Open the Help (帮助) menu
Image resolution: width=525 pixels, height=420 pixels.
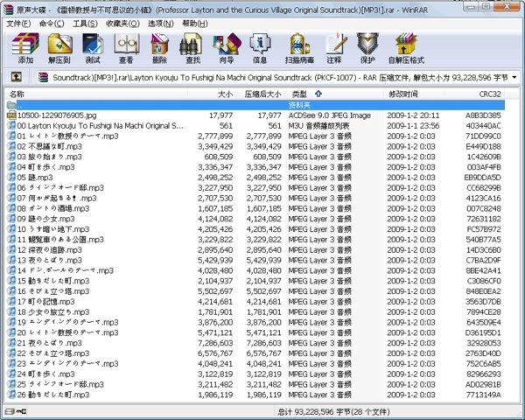tap(195, 24)
